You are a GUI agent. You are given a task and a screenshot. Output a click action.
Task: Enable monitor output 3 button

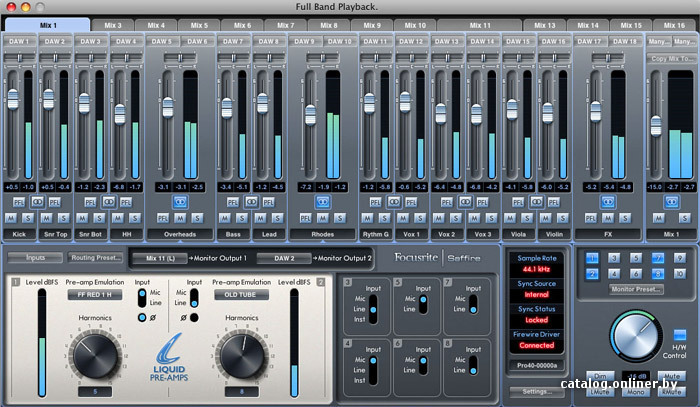point(614,258)
